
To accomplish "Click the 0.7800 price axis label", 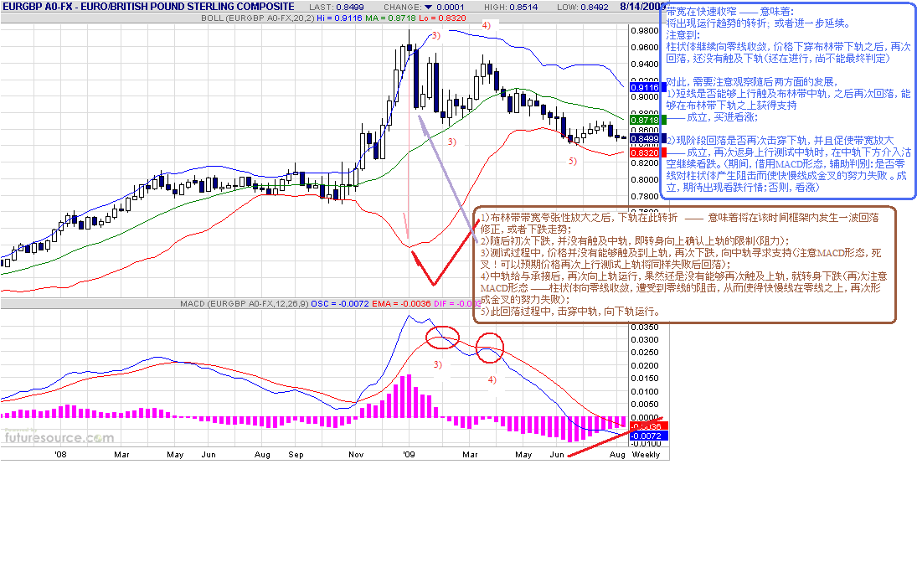I will click(x=645, y=197).
